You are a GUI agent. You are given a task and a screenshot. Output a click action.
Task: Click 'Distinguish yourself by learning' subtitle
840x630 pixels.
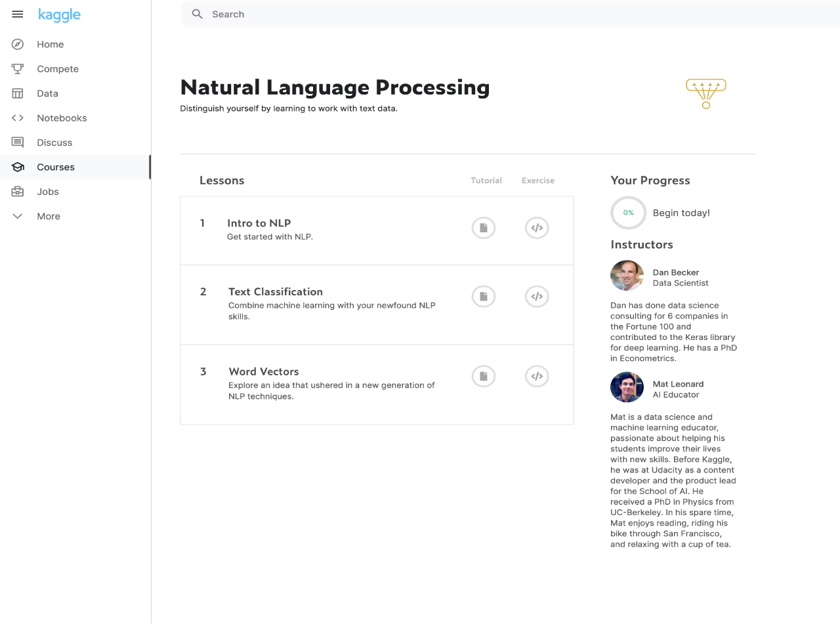[289, 108]
